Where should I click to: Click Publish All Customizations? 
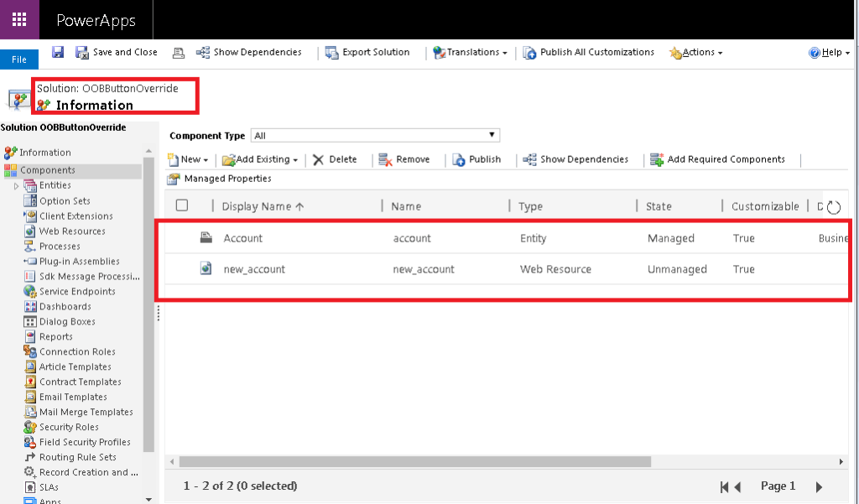tap(591, 52)
